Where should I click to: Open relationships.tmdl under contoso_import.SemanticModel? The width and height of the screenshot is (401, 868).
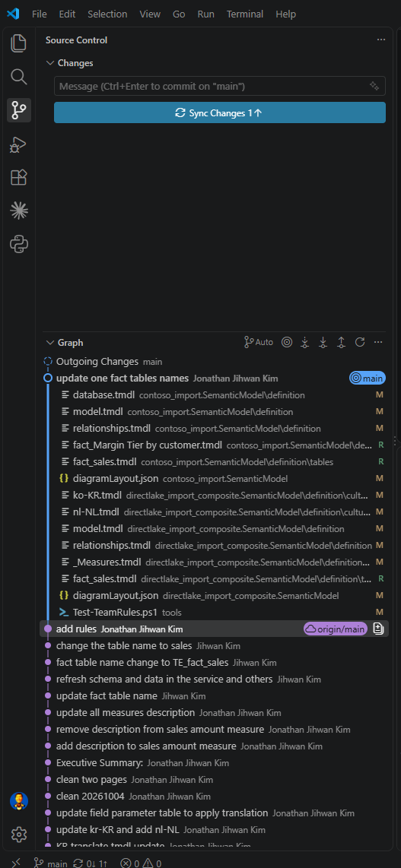tap(215, 428)
